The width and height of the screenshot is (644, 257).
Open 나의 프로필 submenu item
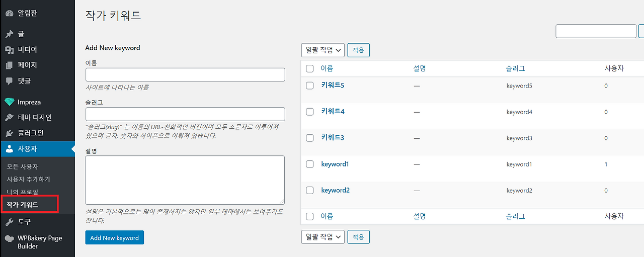coord(22,192)
